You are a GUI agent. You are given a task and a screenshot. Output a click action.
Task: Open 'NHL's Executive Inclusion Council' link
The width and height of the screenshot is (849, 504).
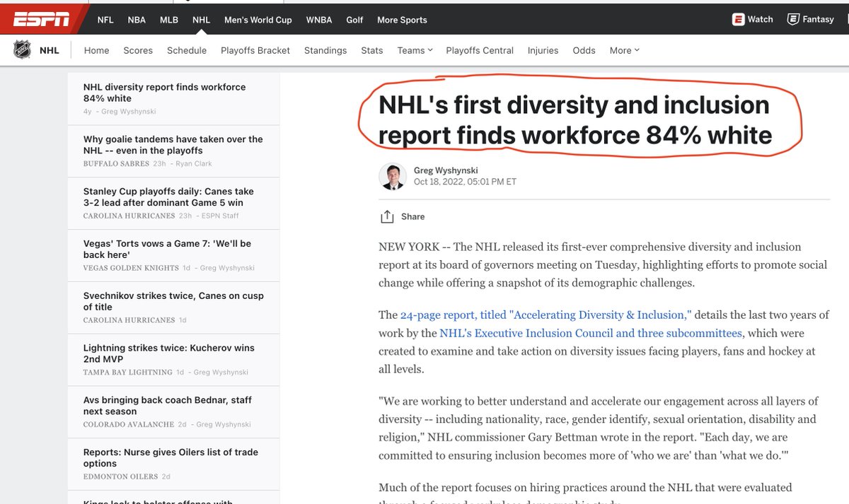coord(591,333)
